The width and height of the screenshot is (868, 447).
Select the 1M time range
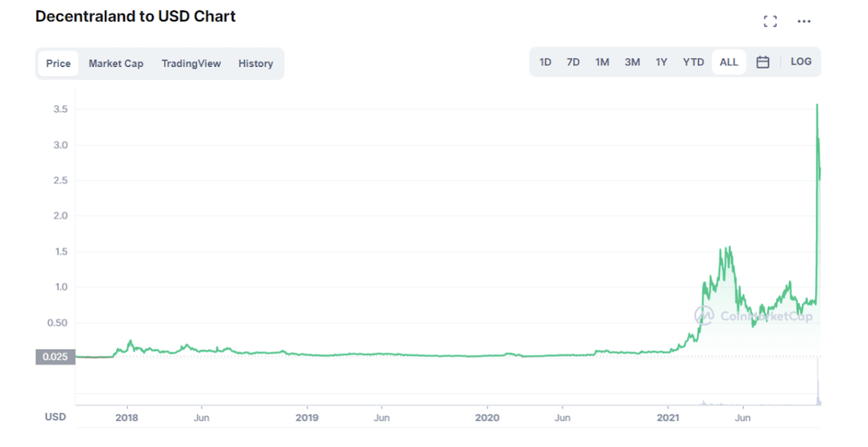(x=602, y=62)
